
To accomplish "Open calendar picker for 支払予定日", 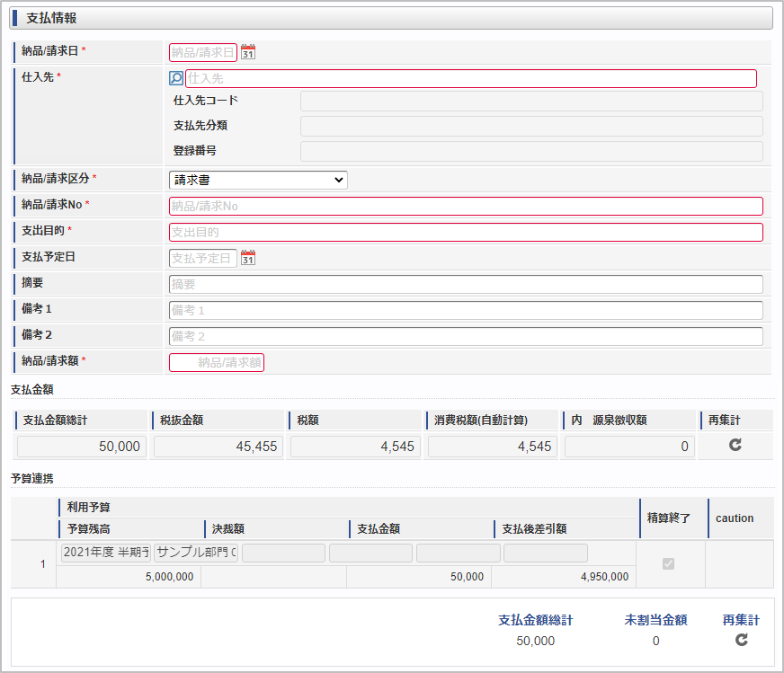I will coord(248,259).
